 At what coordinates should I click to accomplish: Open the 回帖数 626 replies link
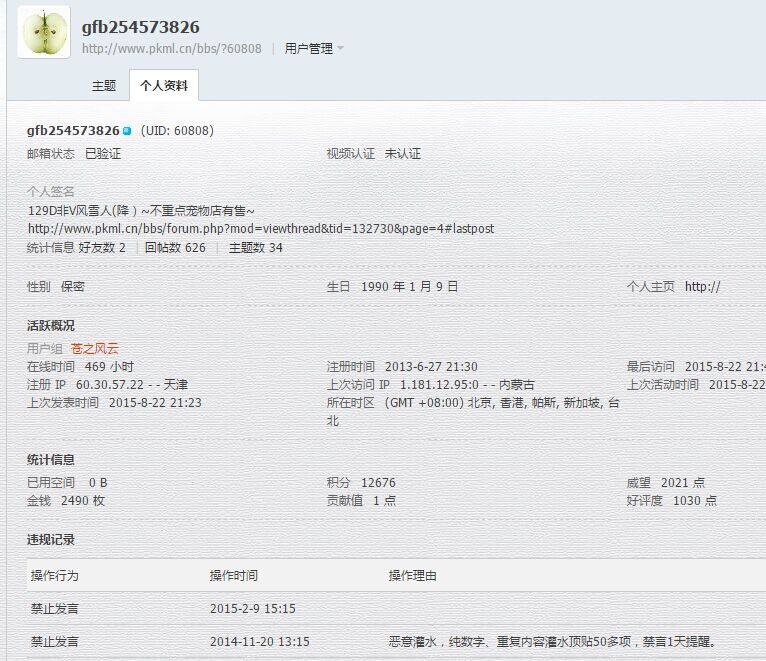point(175,247)
